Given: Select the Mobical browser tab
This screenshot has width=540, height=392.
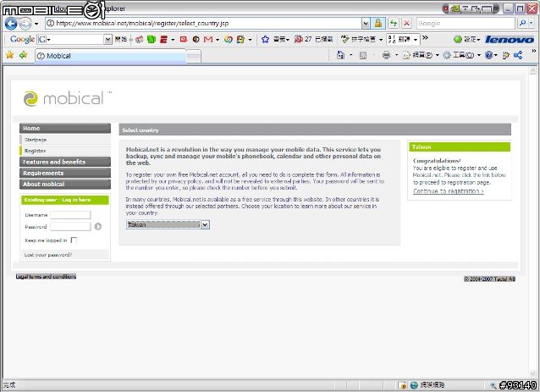Looking at the screenshot, I should pyautogui.click(x=110, y=56).
